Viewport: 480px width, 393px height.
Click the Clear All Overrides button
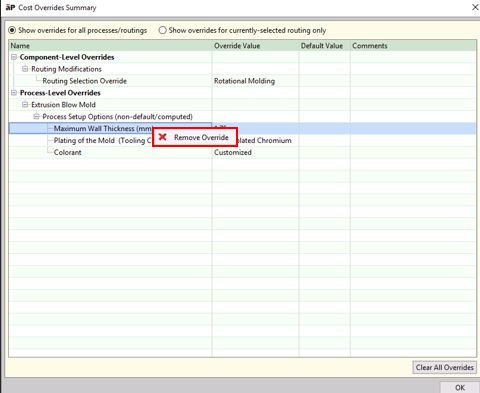(445, 367)
